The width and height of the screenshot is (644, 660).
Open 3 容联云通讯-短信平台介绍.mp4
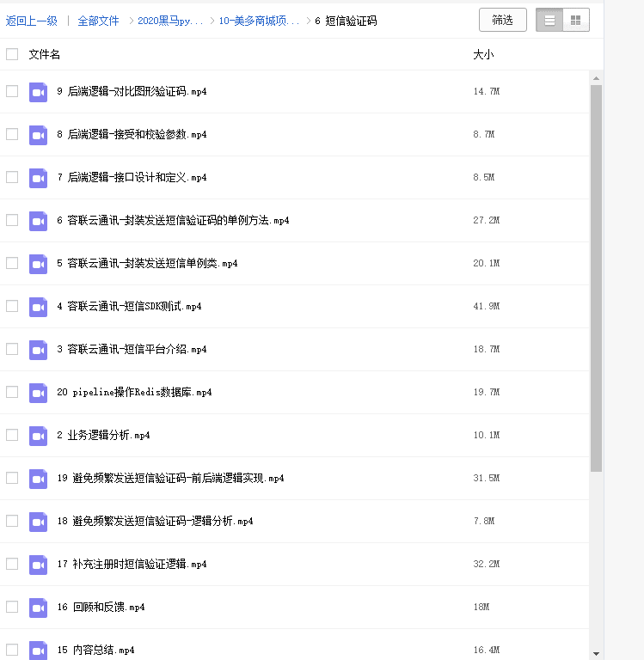tap(132, 350)
